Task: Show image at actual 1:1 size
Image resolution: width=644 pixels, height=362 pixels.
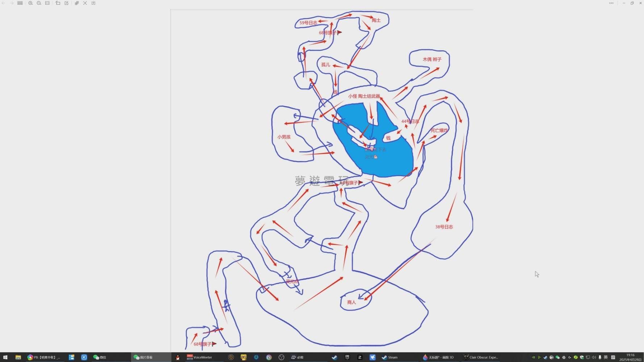Action: pyautogui.click(x=47, y=3)
